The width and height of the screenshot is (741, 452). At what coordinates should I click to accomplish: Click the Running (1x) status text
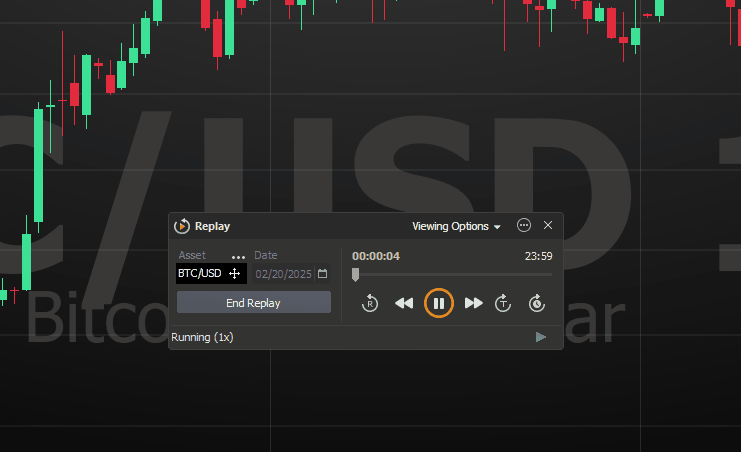[x=202, y=337]
